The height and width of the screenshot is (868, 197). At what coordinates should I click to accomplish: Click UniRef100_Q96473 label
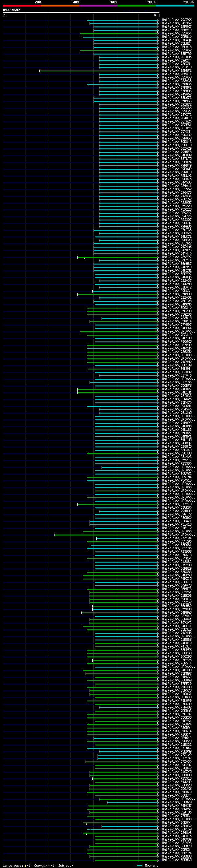point(177,193)
